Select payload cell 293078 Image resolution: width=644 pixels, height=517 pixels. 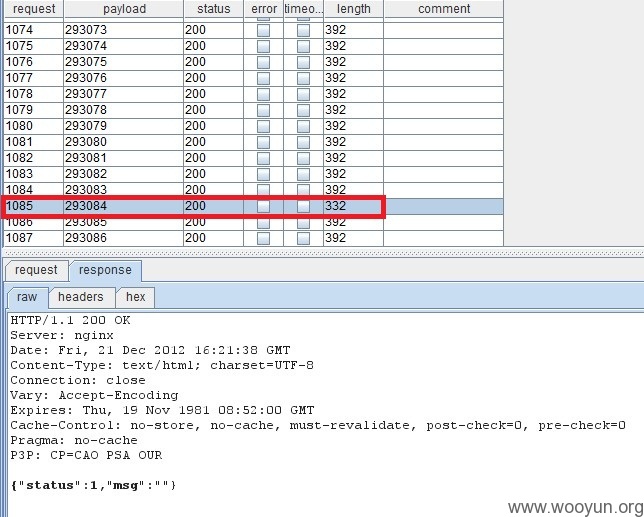click(x=124, y=110)
